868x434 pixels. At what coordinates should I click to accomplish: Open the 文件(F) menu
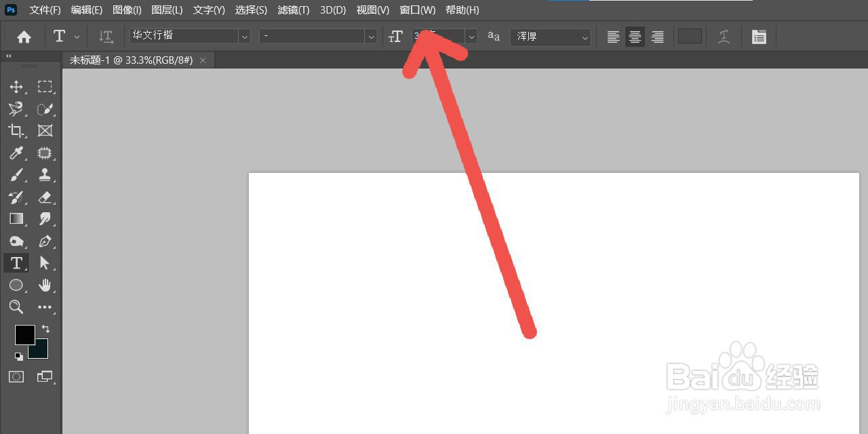pyautogui.click(x=45, y=10)
